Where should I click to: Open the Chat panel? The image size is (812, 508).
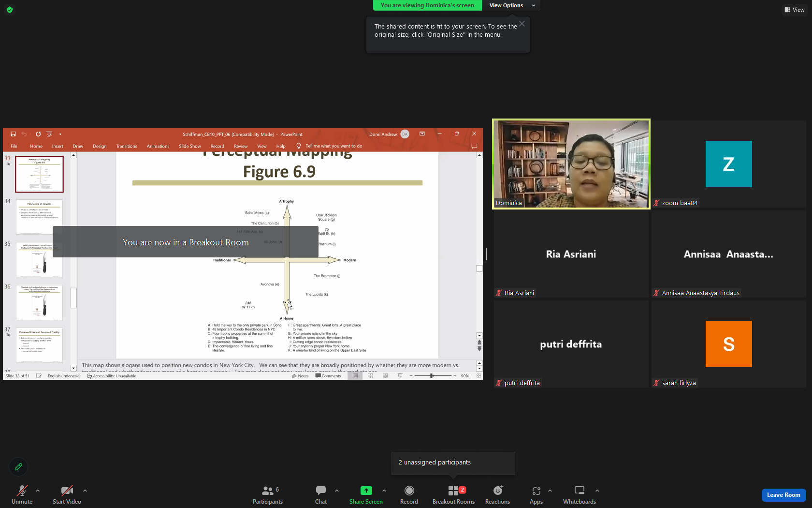[321, 494]
